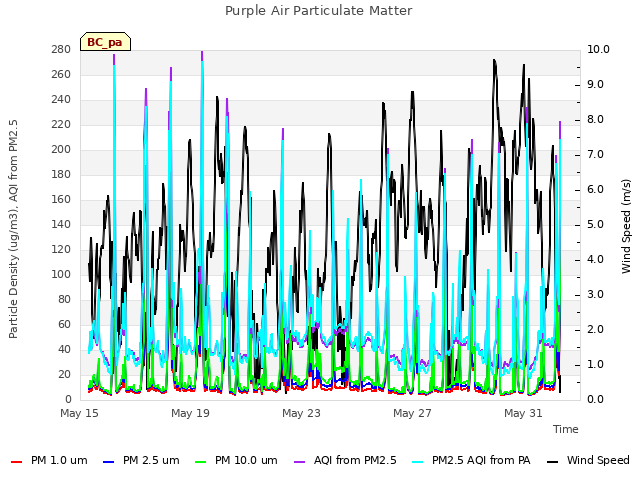Click the 200 left axis tick label

(61, 149)
